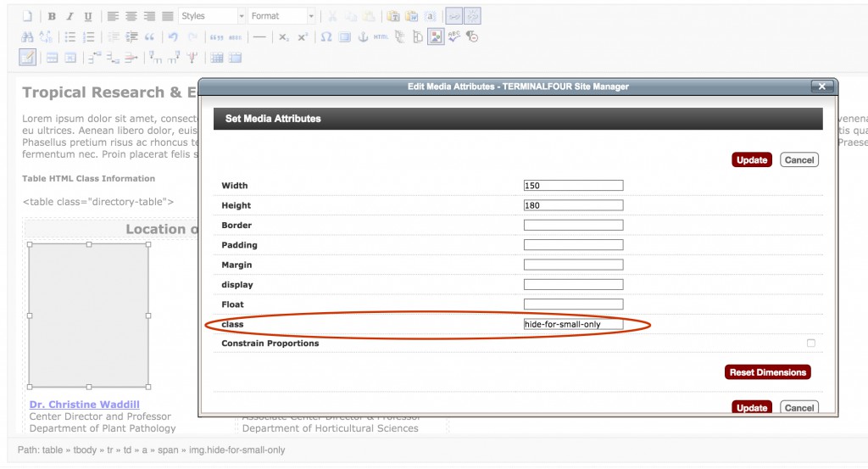Open the Styles dropdown
This screenshot has height=469, width=868.
click(x=212, y=16)
